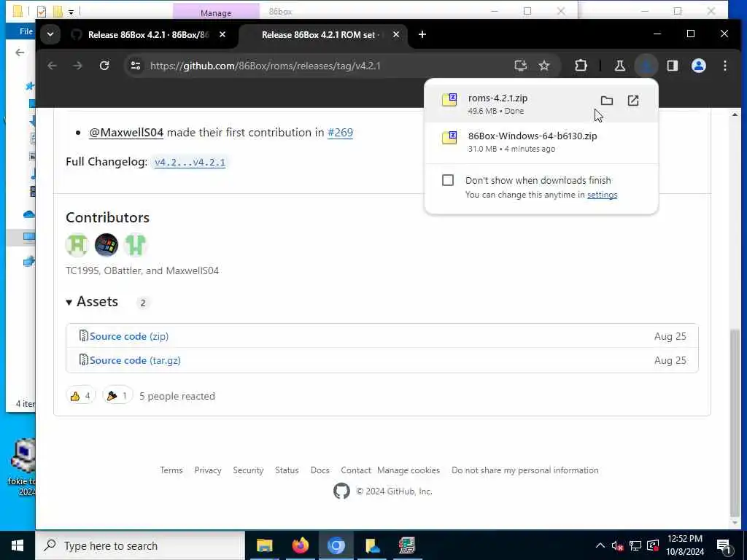Open the v4.2...v4.2.1 changelog link
This screenshot has height=560, width=747.
(190, 162)
